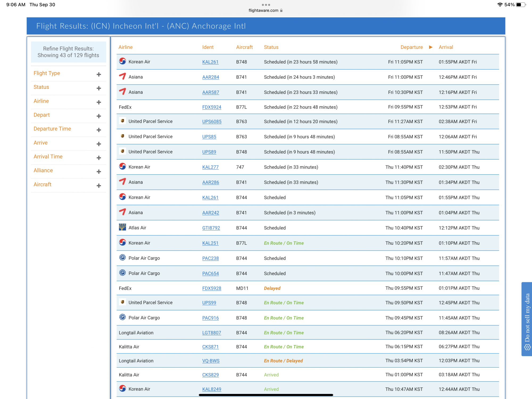
Task: Open the 'Do not sell my data' side tab
Action: (527, 319)
